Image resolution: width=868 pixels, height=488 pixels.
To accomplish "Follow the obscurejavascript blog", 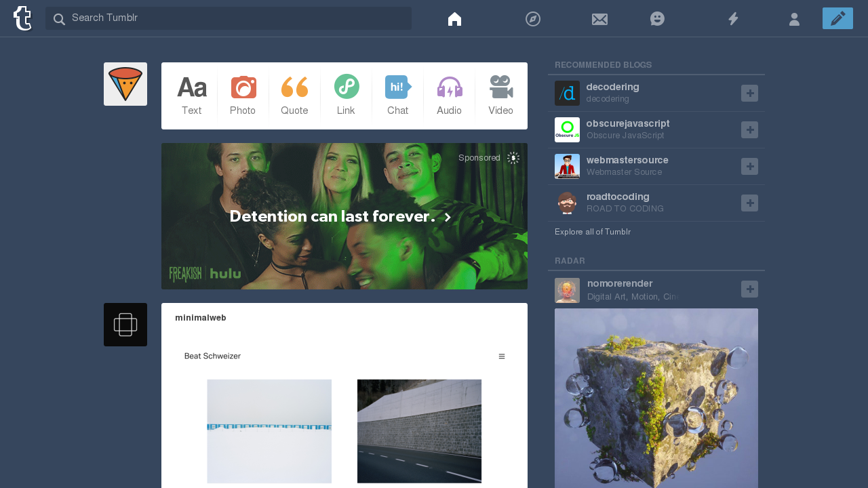I will point(749,129).
